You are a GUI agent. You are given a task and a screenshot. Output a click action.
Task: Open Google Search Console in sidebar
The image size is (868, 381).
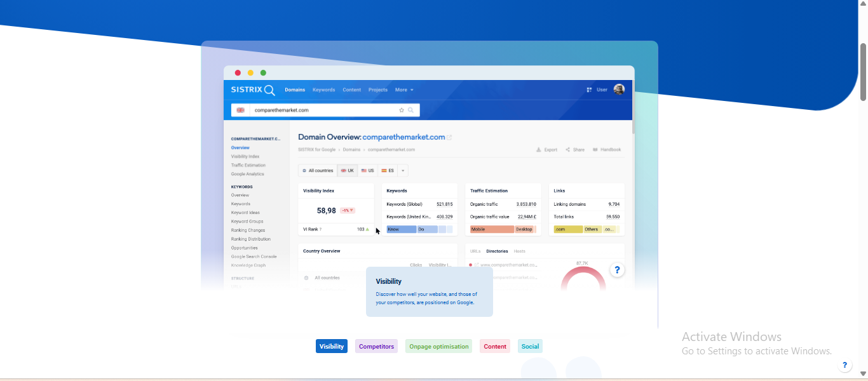coord(254,257)
